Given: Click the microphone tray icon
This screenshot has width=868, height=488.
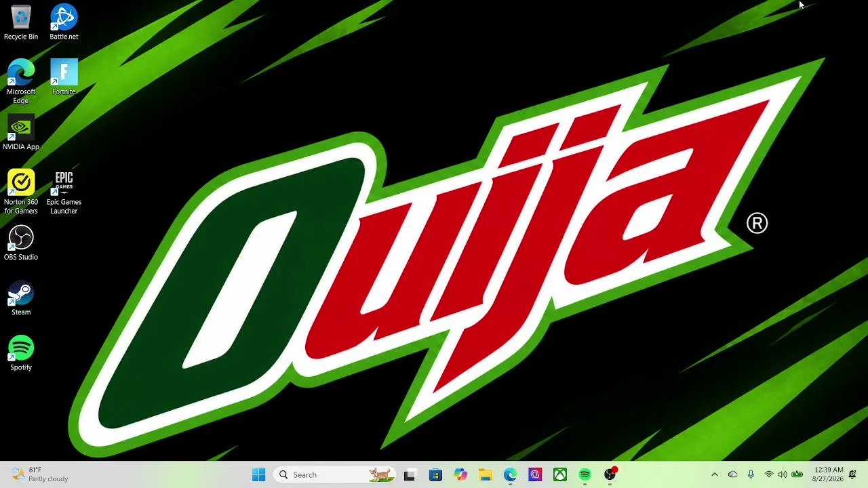Looking at the screenshot, I should [x=751, y=475].
